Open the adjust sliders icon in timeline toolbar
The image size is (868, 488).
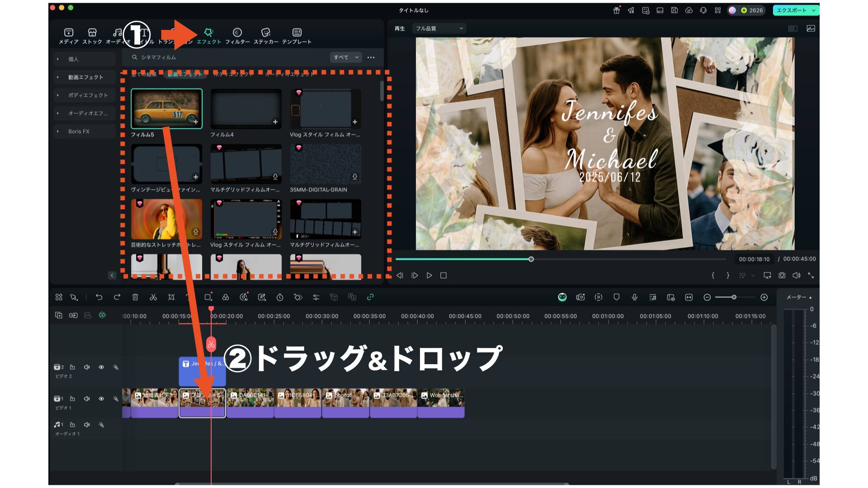316,297
